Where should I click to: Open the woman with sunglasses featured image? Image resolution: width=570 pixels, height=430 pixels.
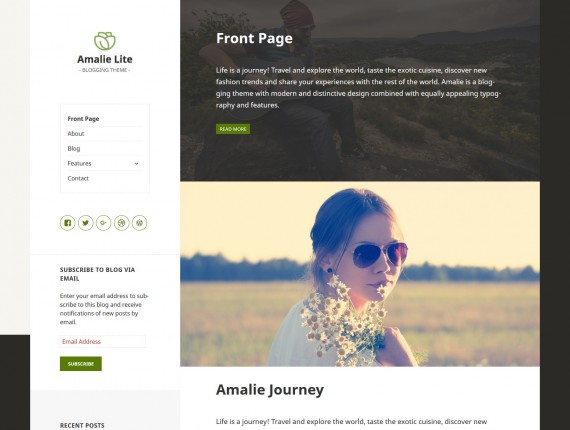360,274
